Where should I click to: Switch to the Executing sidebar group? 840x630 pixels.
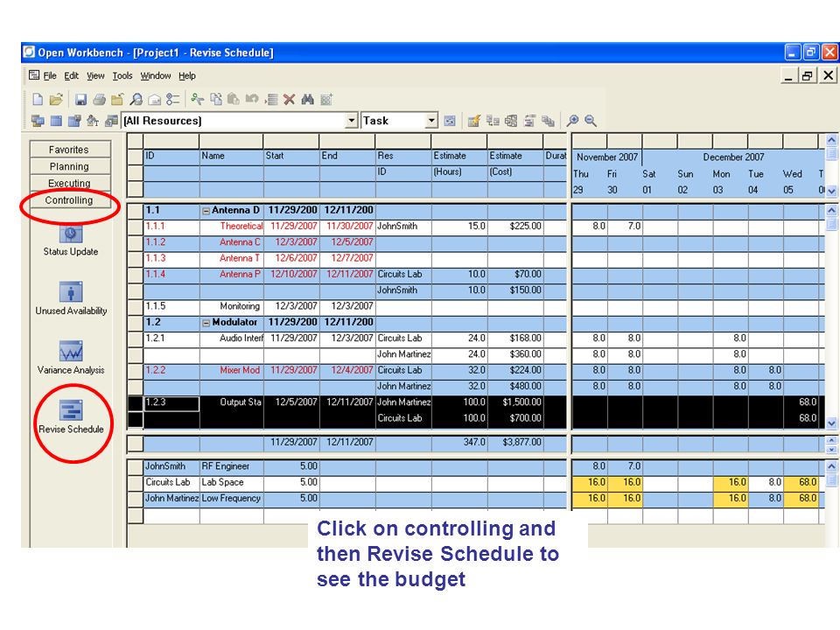70,183
